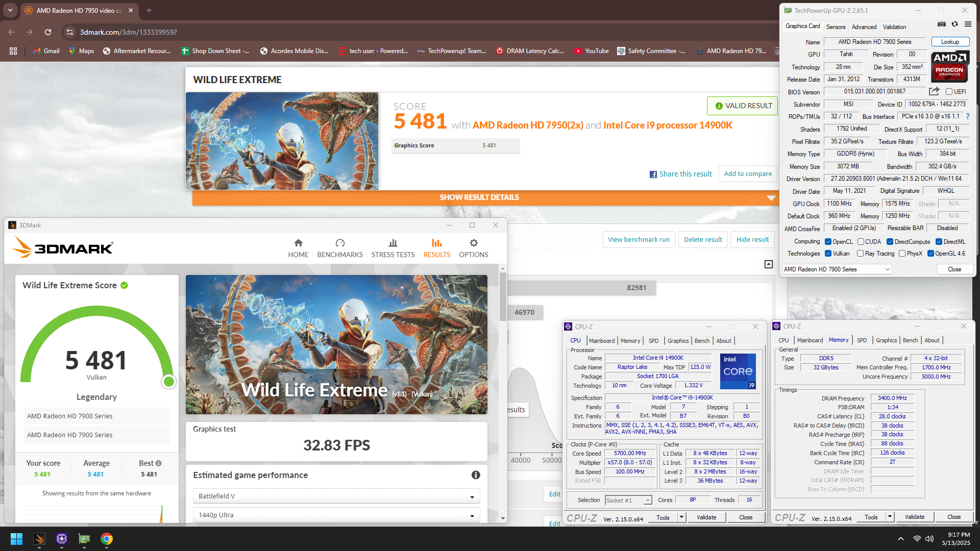Screen dimensions: 980x551
Task: Toggle the DirectCompute checkbox
Action: [890, 242]
